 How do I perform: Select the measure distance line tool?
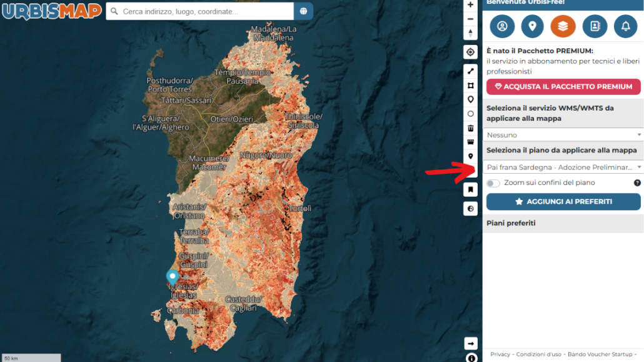pyautogui.click(x=470, y=71)
